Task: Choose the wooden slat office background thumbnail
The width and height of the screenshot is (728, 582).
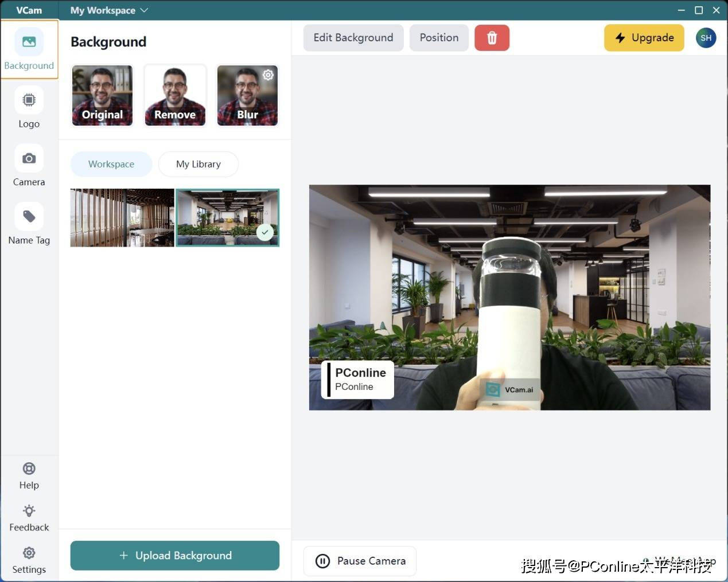Action: point(122,218)
